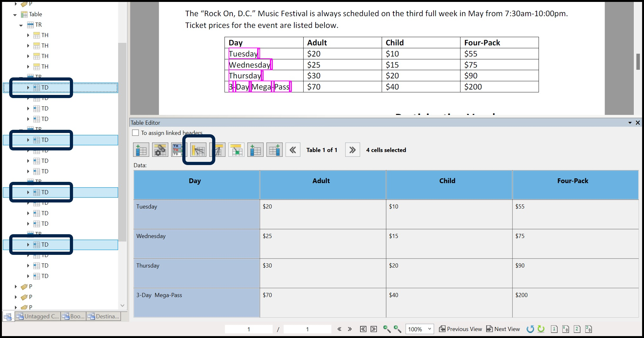
Task: Click the 'Table 1 of 1' label
Action: click(322, 150)
